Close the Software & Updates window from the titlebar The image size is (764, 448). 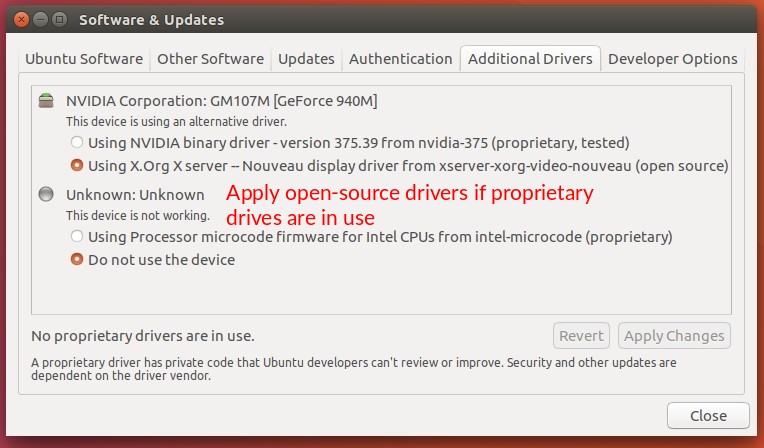pos(21,19)
